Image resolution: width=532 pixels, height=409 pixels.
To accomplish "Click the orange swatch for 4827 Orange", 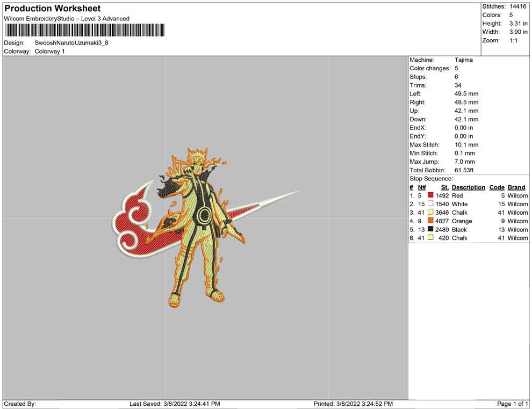I will pos(430,221).
